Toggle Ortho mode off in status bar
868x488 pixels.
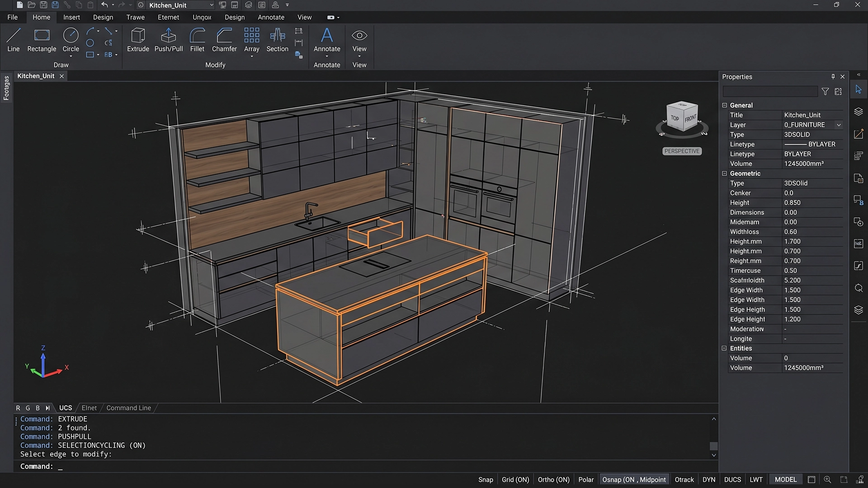(x=553, y=479)
